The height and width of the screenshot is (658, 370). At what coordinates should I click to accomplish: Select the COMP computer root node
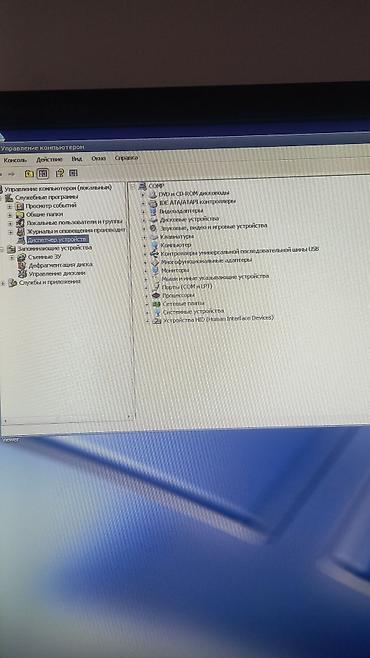tap(156, 185)
